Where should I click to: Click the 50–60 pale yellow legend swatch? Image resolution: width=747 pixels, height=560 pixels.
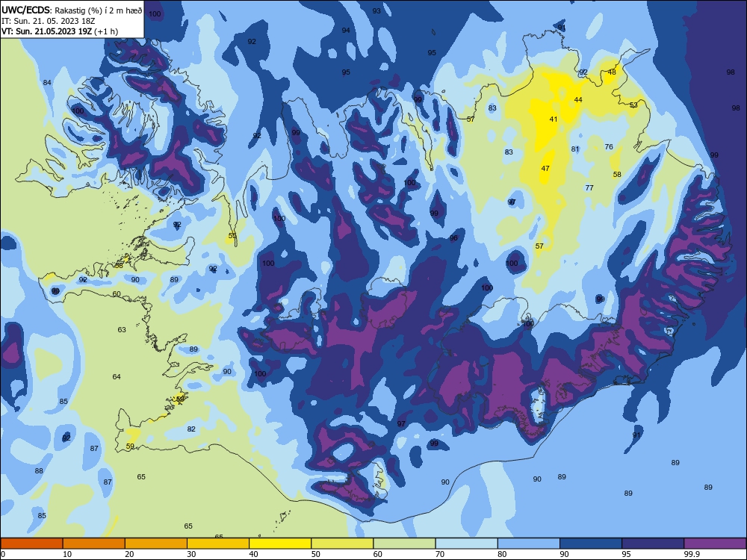click(x=342, y=544)
